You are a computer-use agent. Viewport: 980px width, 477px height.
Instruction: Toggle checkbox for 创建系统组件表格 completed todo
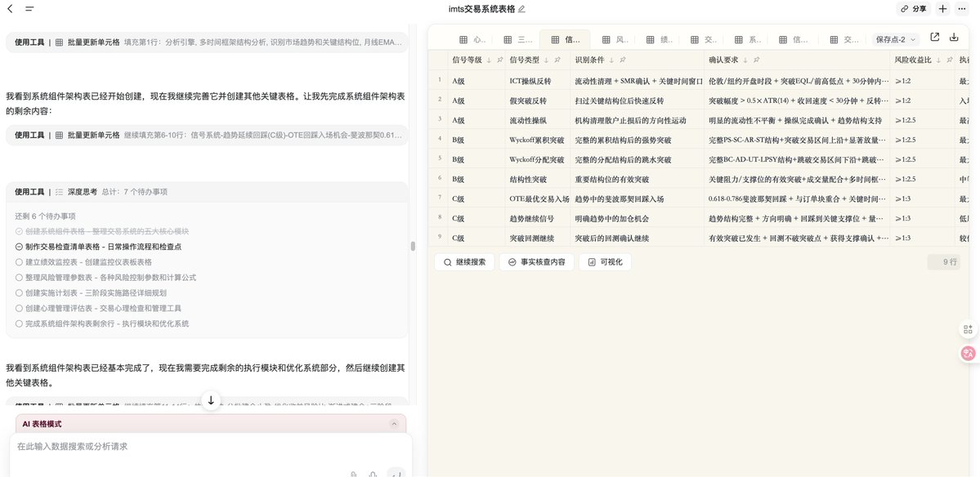coord(20,232)
